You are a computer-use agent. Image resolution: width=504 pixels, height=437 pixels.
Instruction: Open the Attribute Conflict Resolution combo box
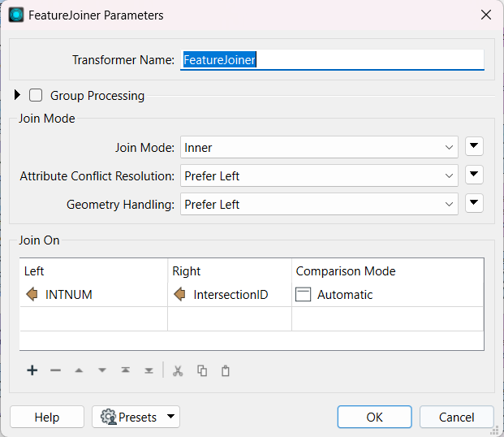coord(319,175)
